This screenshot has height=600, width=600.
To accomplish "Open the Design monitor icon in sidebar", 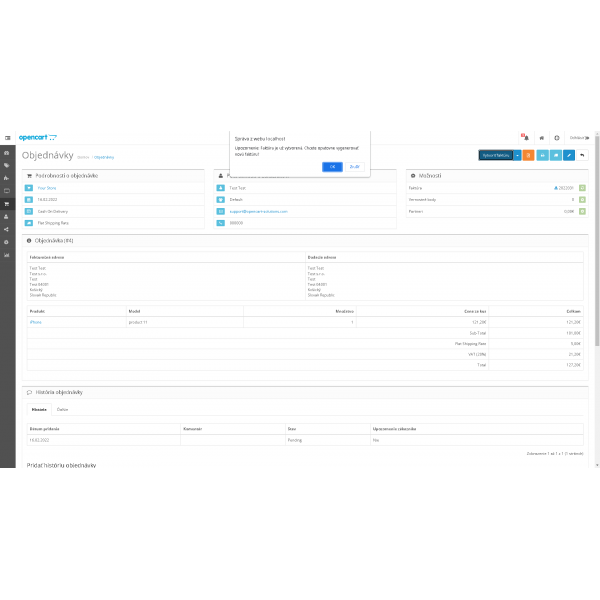I will (7, 191).
